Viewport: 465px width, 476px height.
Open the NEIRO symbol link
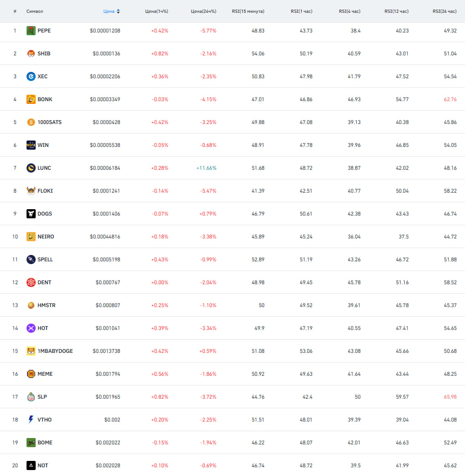click(46, 237)
